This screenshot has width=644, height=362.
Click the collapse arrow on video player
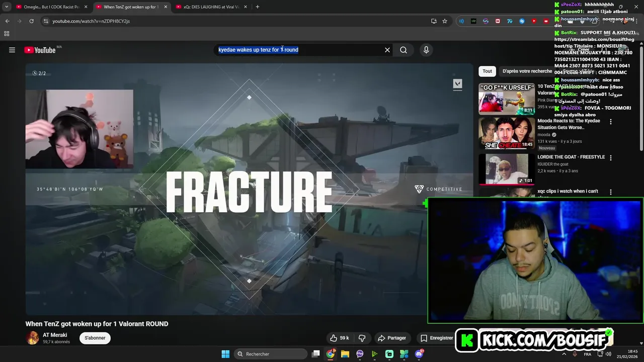457,83
